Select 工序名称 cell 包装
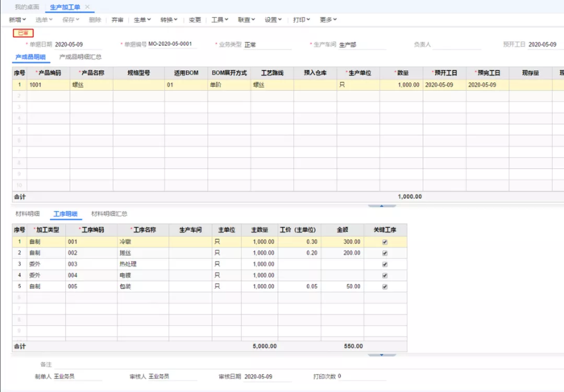564x392 pixels. 143,287
